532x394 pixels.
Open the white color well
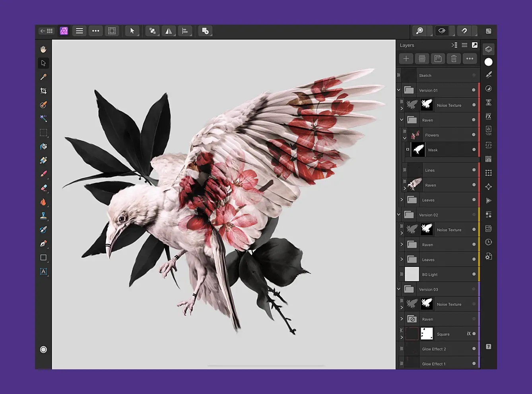(488, 62)
